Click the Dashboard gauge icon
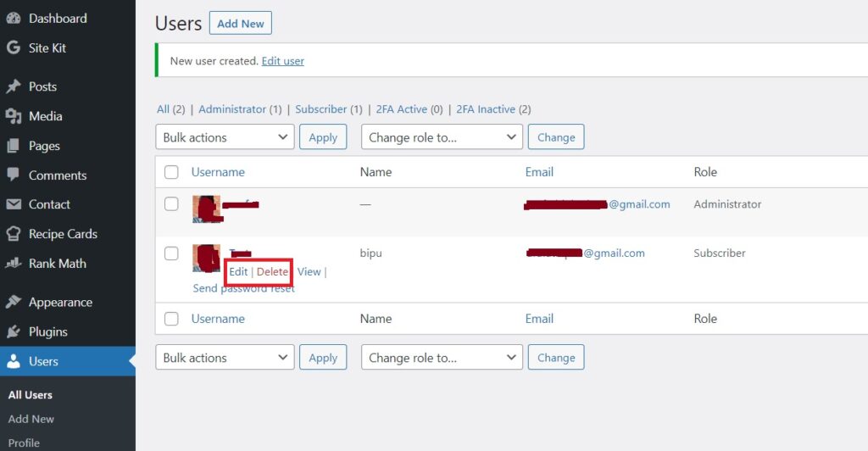 (x=14, y=19)
